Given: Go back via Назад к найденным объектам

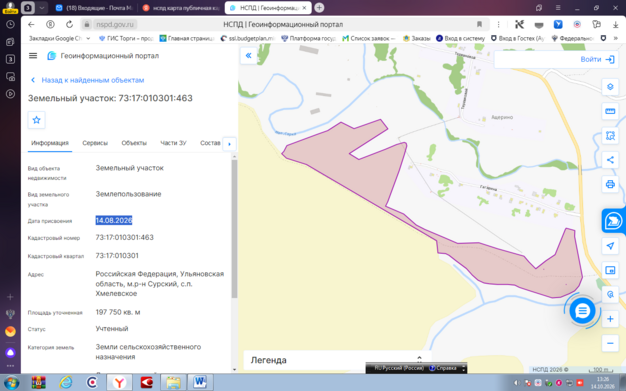Looking at the screenshot, I should tap(88, 80).
